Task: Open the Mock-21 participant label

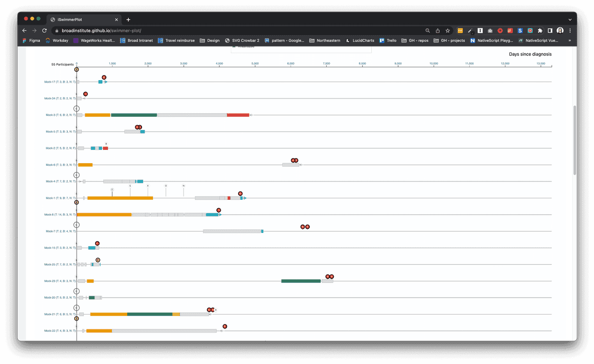Action: [60, 314]
